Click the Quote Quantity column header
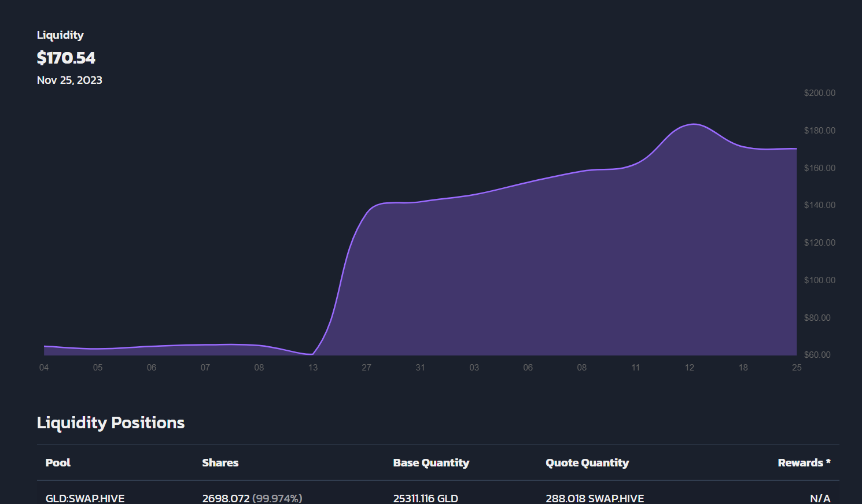 tap(587, 462)
